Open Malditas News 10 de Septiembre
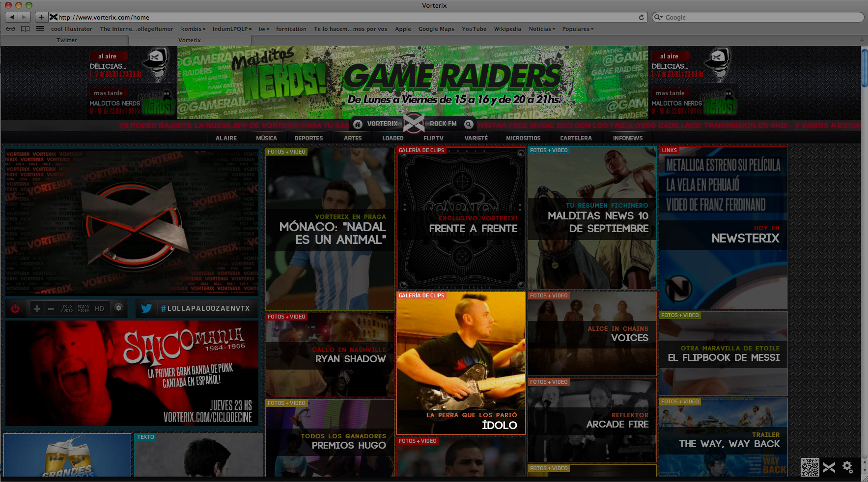 (x=592, y=218)
